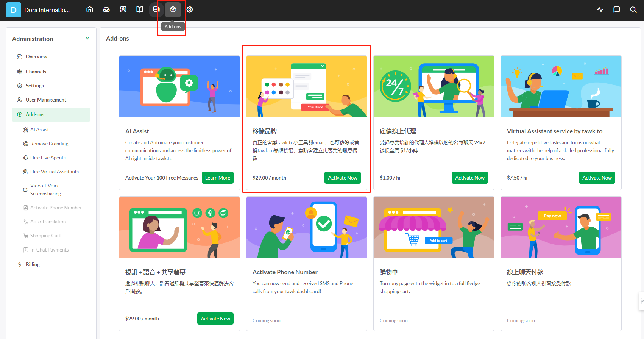Open the chat bubble icon at top right
The height and width of the screenshot is (339, 644).
tap(617, 9)
